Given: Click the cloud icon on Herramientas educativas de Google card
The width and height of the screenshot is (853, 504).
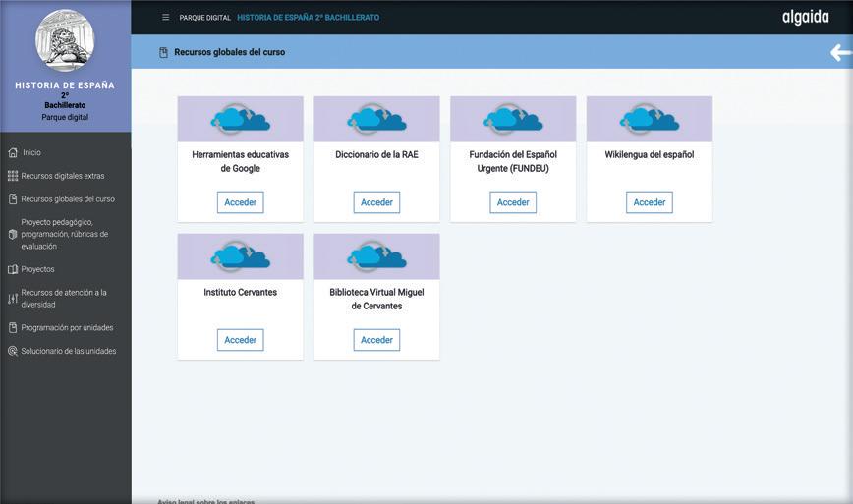Looking at the screenshot, I should click(240, 119).
